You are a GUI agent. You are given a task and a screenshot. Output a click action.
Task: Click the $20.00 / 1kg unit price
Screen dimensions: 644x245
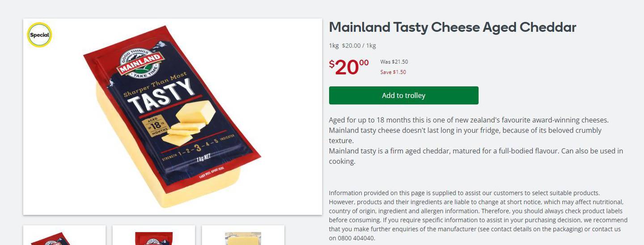pos(359,46)
